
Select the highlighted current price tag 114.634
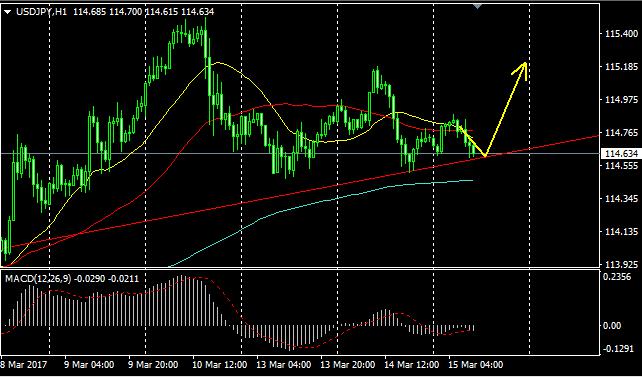tap(621, 154)
